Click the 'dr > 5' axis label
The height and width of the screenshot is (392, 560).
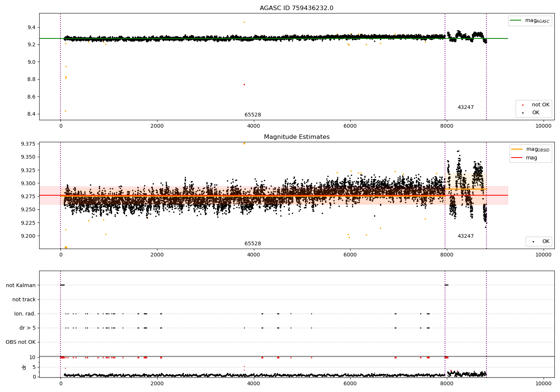[x=28, y=328]
